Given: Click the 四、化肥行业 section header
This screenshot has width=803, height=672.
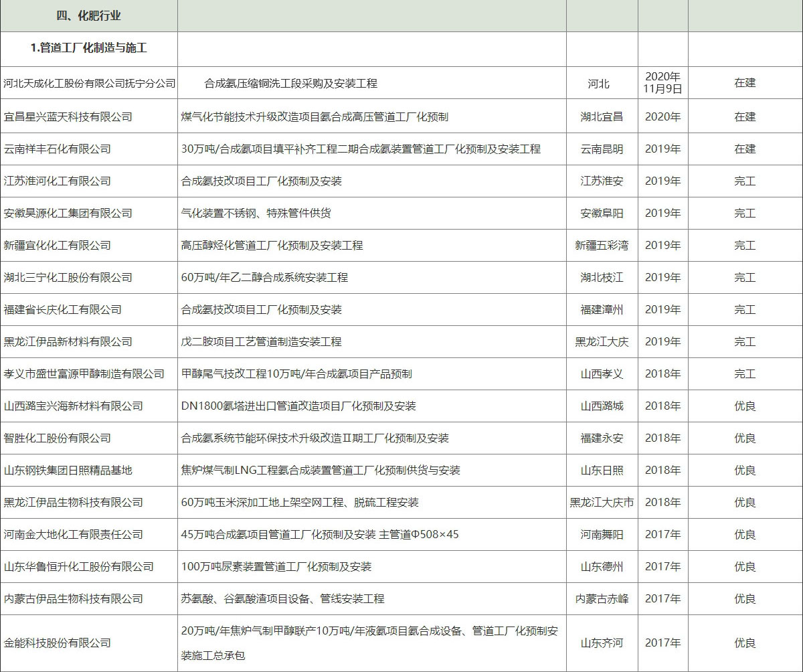Looking at the screenshot, I should (89, 15).
